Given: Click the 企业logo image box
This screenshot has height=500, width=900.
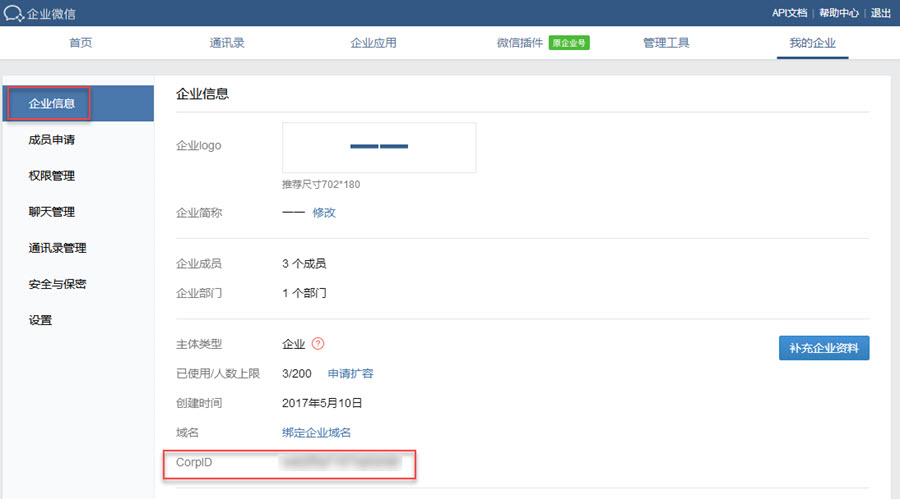Looking at the screenshot, I should 379,147.
